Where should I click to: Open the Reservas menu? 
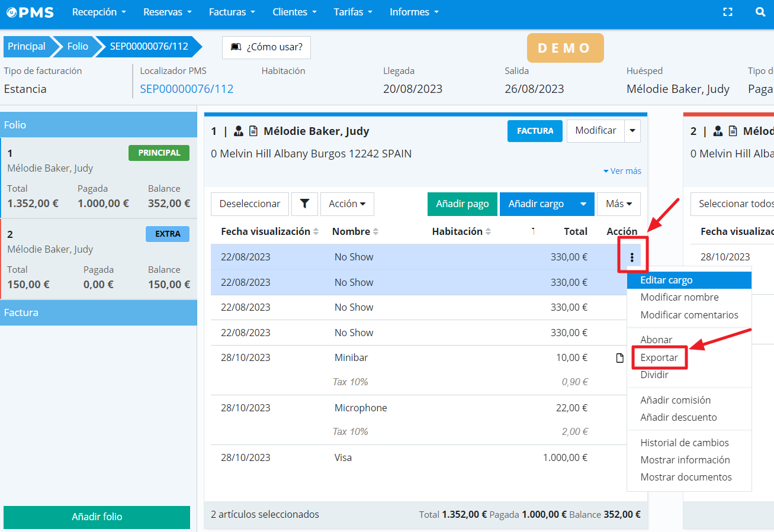(x=168, y=12)
